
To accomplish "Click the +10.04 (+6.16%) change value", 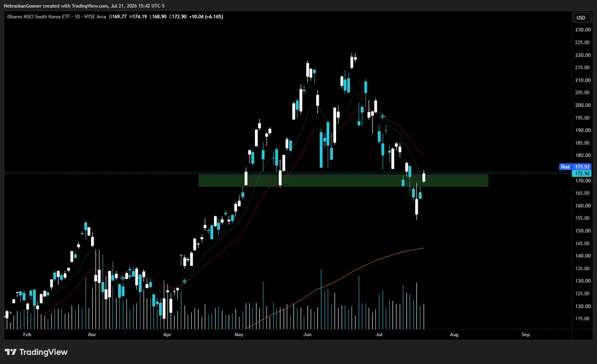I will (x=206, y=17).
